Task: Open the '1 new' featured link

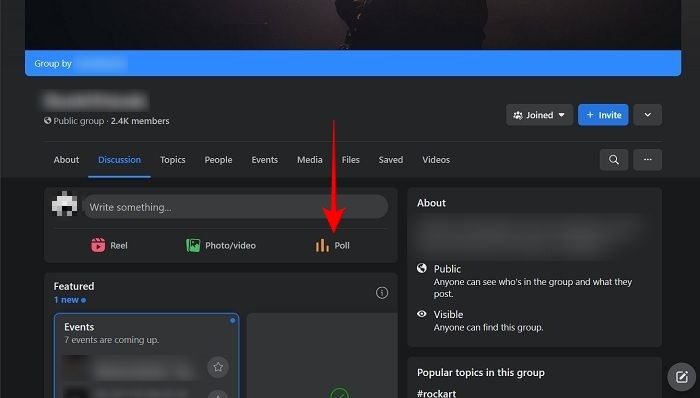Action: (x=70, y=300)
